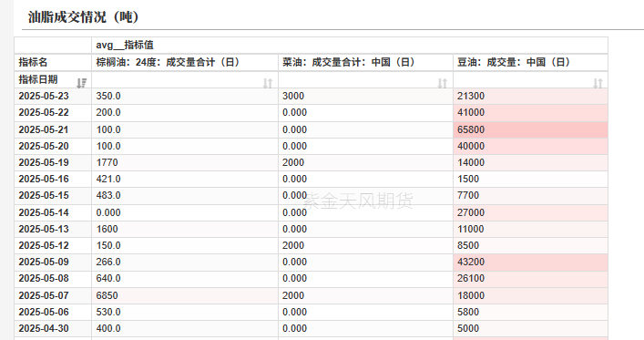Select the date row 2025-05-15

pos(53,196)
